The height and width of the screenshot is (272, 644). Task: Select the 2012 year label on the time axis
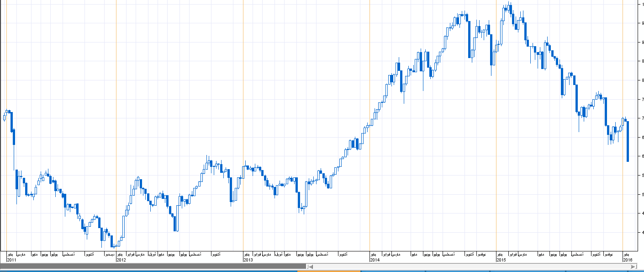click(121, 260)
